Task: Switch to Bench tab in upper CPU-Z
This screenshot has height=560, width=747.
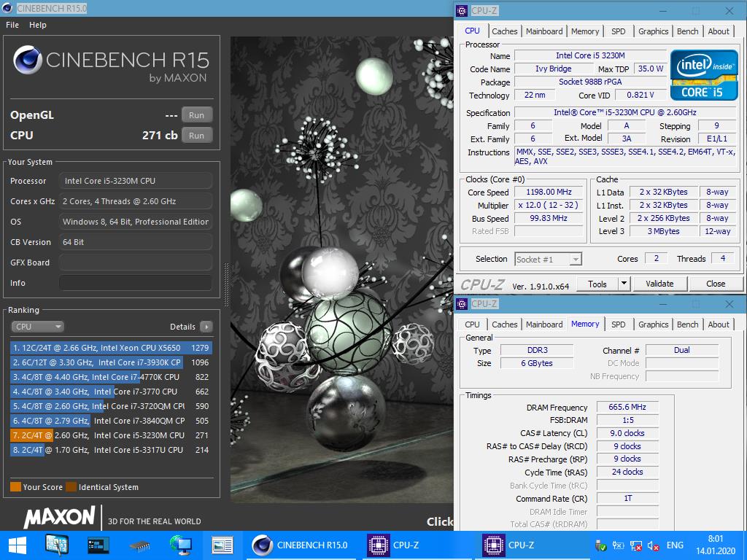Action: tap(687, 31)
